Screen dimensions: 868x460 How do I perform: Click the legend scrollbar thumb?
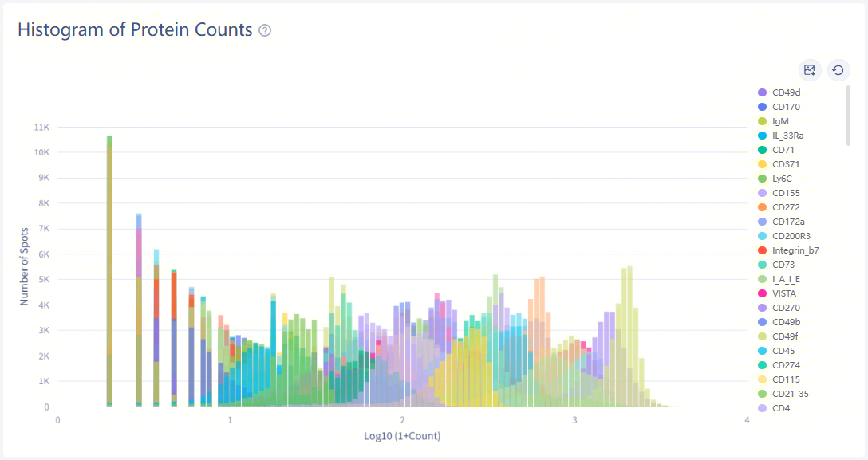pos(849,116)
